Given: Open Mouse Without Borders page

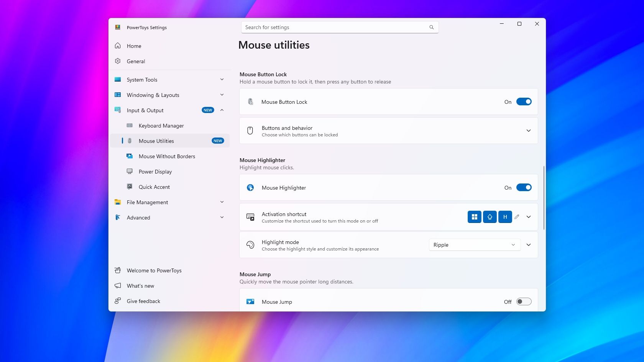Looking at the screenshot, I should 170,156.
